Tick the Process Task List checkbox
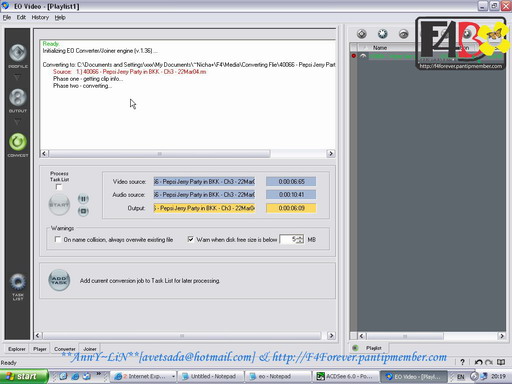Viewport: 512px width, 384px height. click(x=59, y=187)
